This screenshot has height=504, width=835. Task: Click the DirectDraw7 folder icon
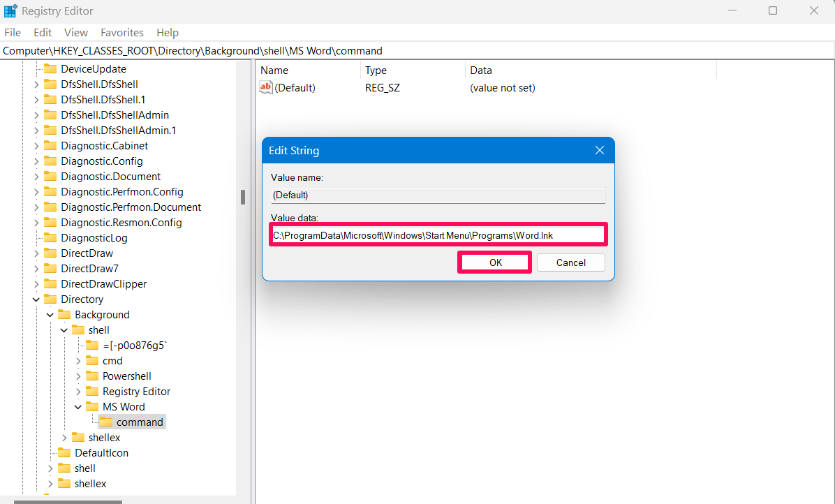(x=50, y=269)
